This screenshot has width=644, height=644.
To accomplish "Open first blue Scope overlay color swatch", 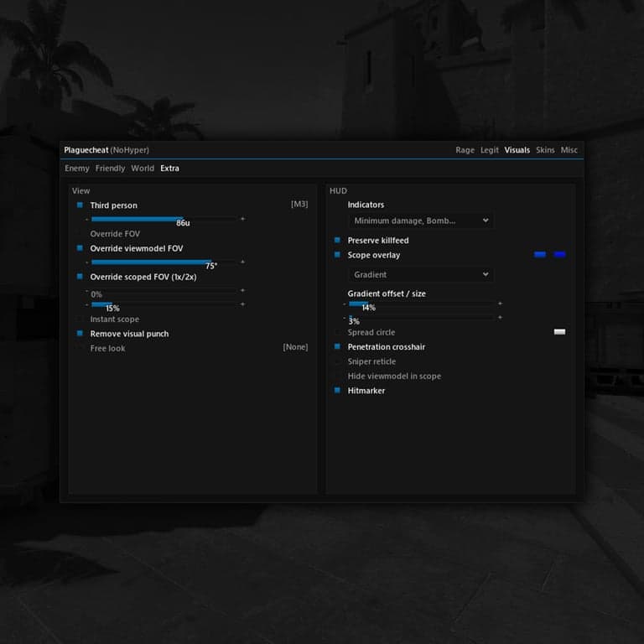I will pos(540,255).
